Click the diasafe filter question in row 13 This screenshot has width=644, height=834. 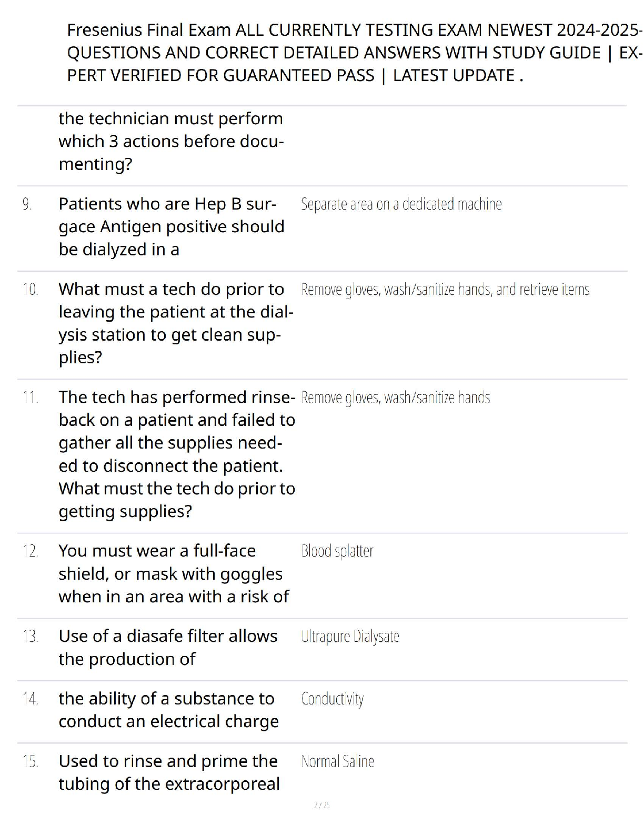click(168, 647)
